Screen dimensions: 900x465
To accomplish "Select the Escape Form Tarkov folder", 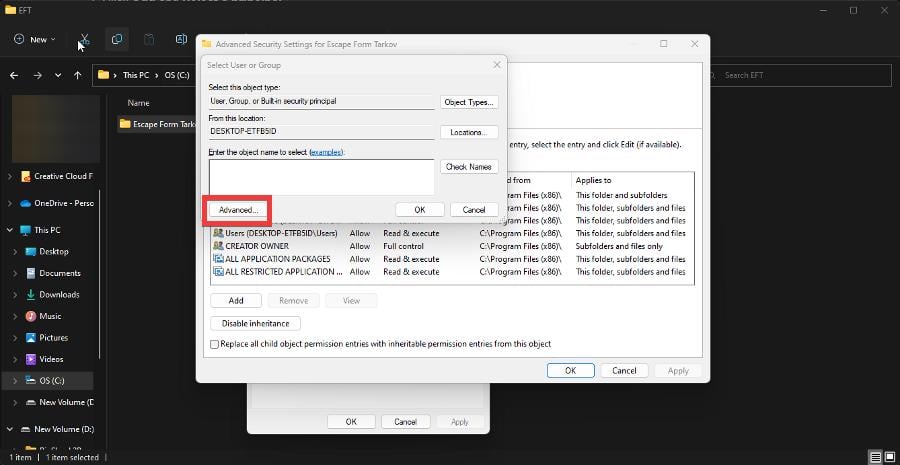I will click(x=157, y=124).
